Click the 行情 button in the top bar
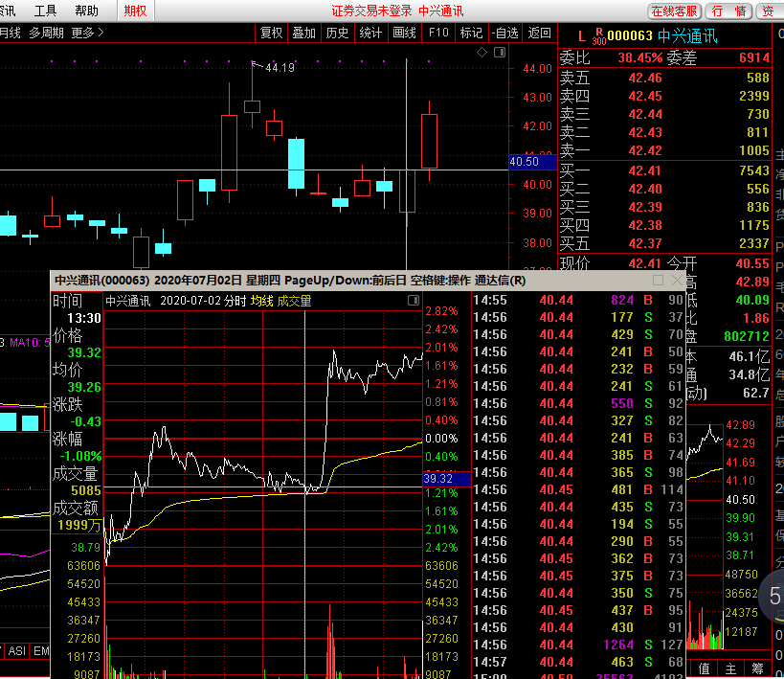784x679 pixels. point(729,11)
